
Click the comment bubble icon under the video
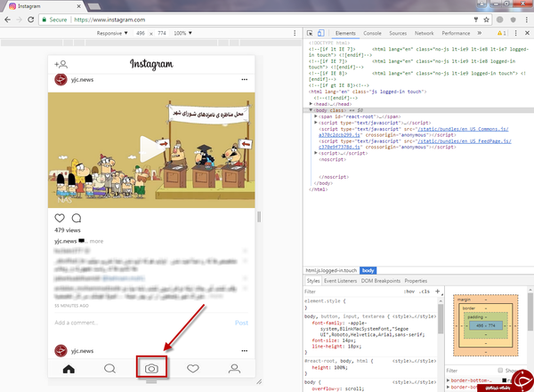point(77,218)
